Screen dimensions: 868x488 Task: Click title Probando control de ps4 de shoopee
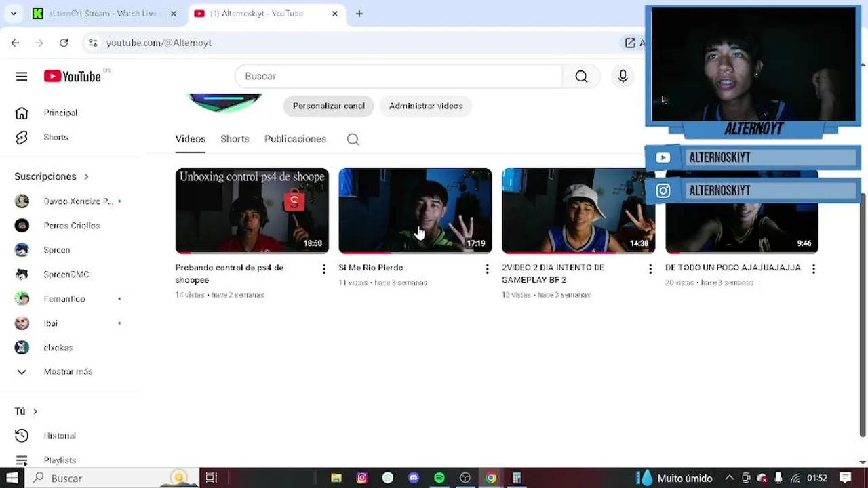pos(229,274)
